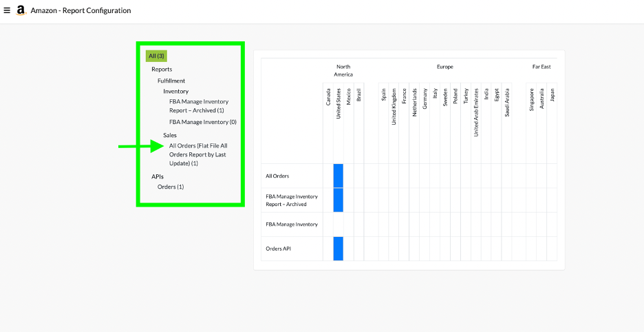Toggle FBA Archived report cell for United States

(x=339, y=200)
